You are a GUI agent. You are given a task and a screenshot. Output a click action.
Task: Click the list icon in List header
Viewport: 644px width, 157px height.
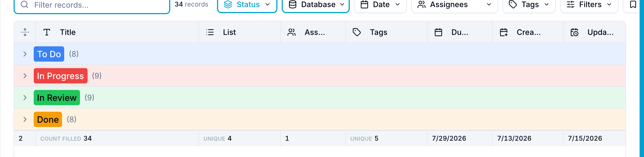pyautogui.click(x=210, y=32)
